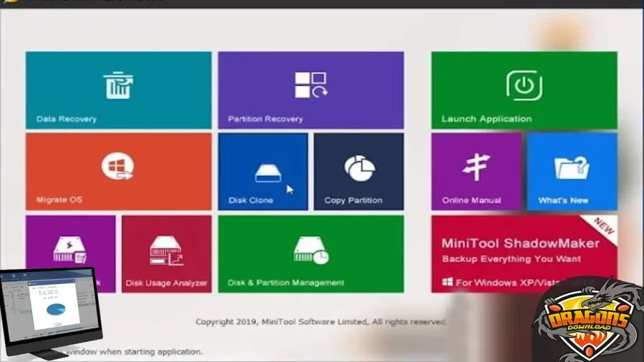Open the Migrate OS tool
Screen dimensions: 644x362
point(117,171)
